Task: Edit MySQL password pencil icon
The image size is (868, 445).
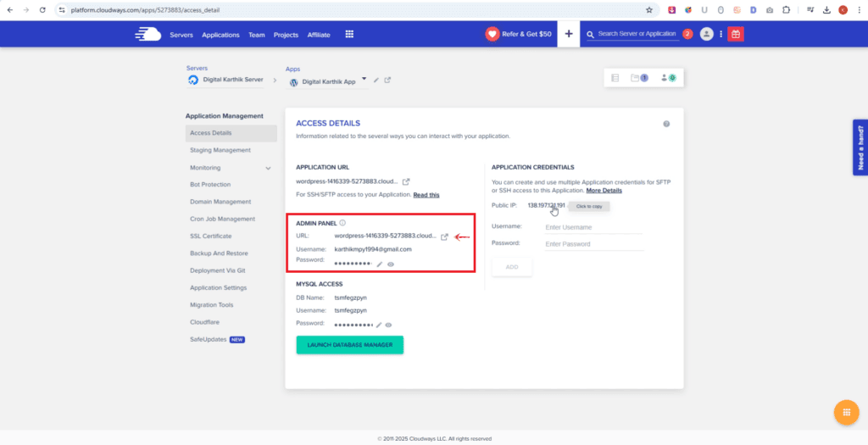Action: coord(379,325)
